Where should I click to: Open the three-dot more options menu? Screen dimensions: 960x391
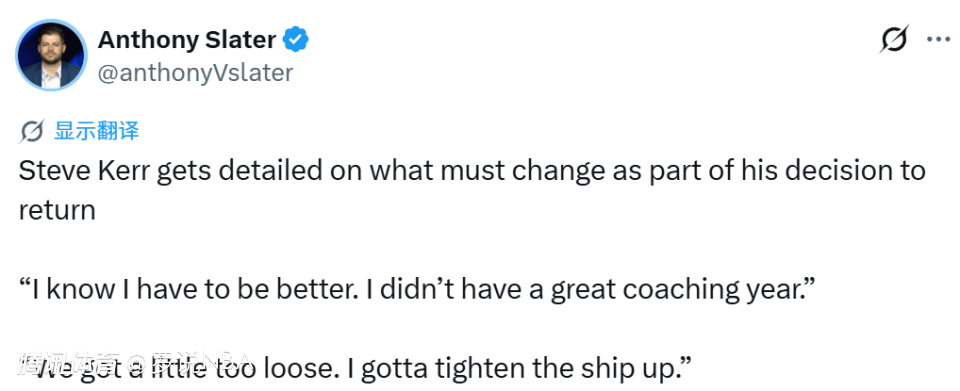937,40
